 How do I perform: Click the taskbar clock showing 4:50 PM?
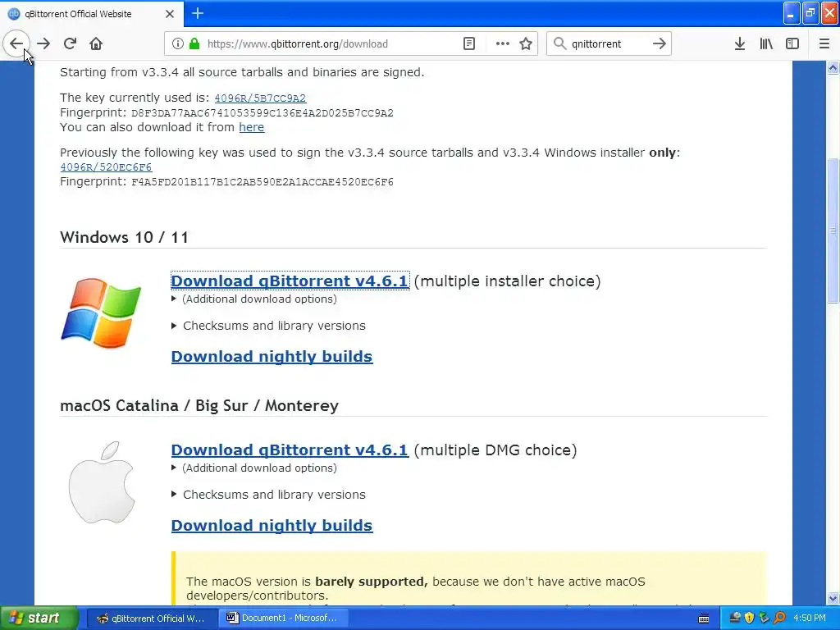click(810, 618)
